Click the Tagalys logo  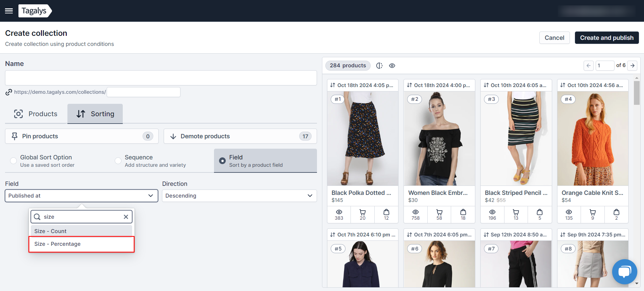pos(35,11)
